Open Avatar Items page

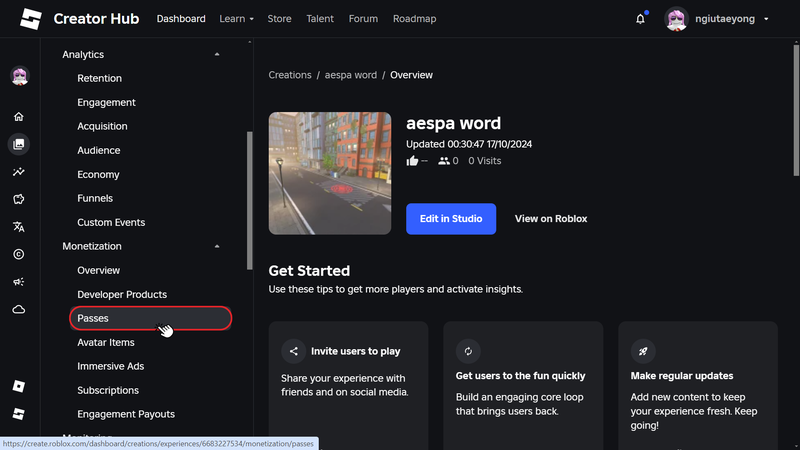pyautogui.click(x=106, y=342)
